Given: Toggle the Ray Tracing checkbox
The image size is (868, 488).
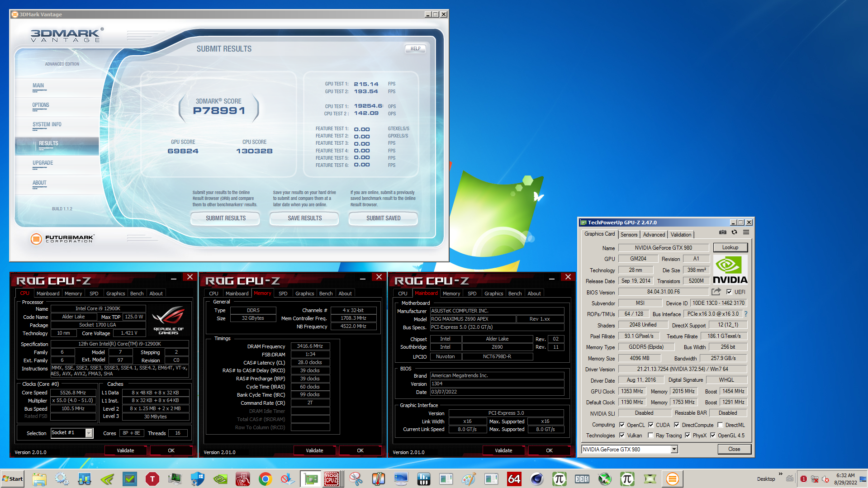Looking at the screenshot, I should (x=650, y=435).
